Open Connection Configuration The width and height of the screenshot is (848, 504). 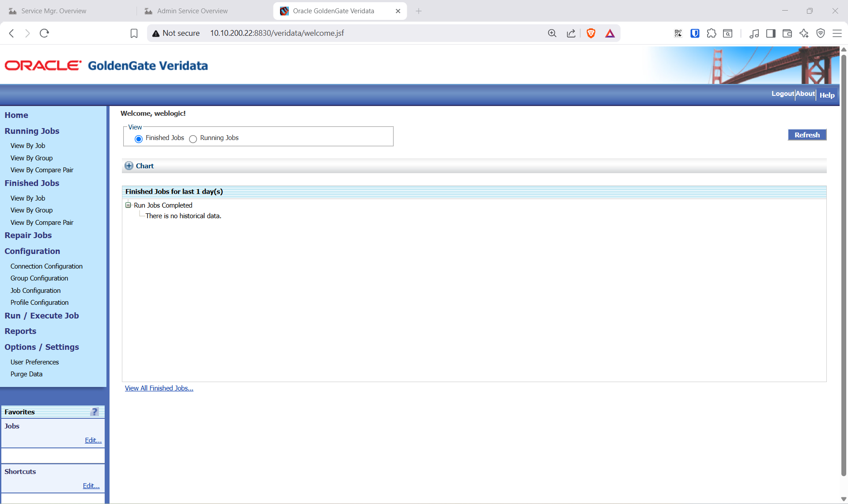point(46,266)
